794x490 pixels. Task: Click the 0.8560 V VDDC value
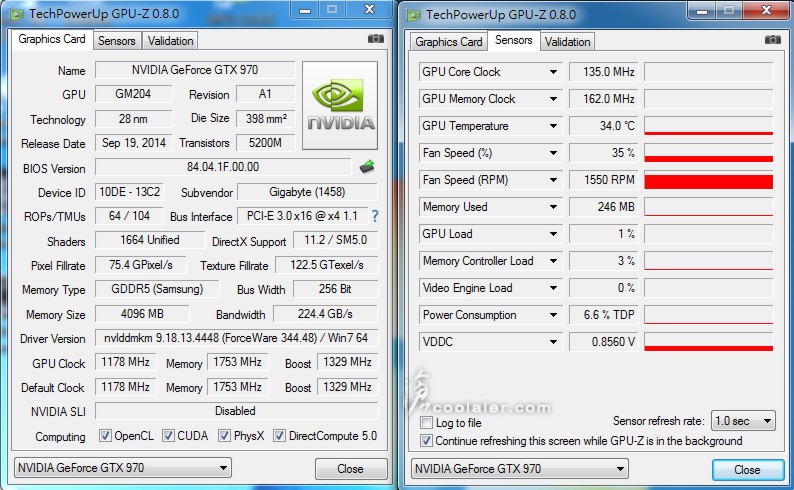pos(604,342)
